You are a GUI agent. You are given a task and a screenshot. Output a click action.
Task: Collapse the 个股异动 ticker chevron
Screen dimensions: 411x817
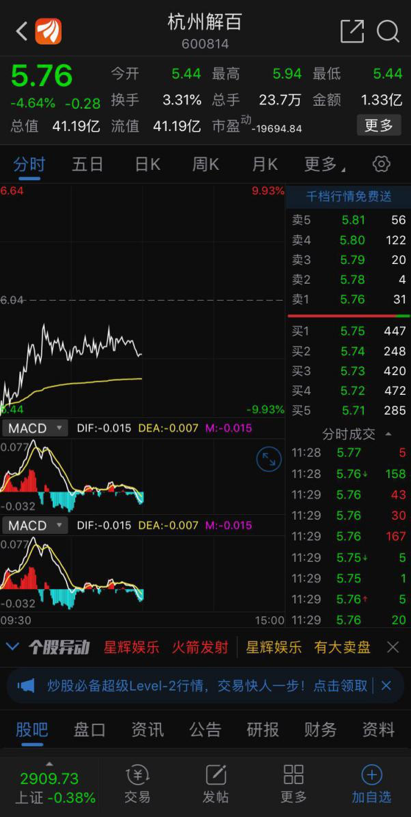click(13, 648)
